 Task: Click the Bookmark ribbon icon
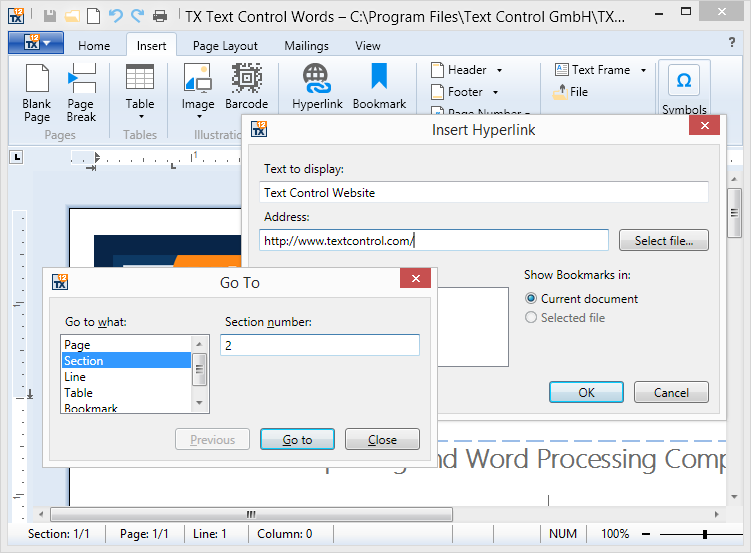(x=379, y=80)
